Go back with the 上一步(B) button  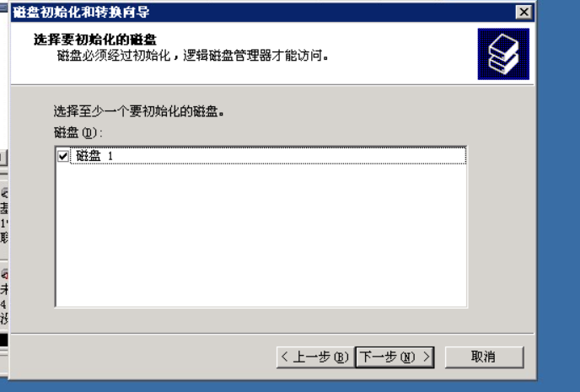coord(315,357)
